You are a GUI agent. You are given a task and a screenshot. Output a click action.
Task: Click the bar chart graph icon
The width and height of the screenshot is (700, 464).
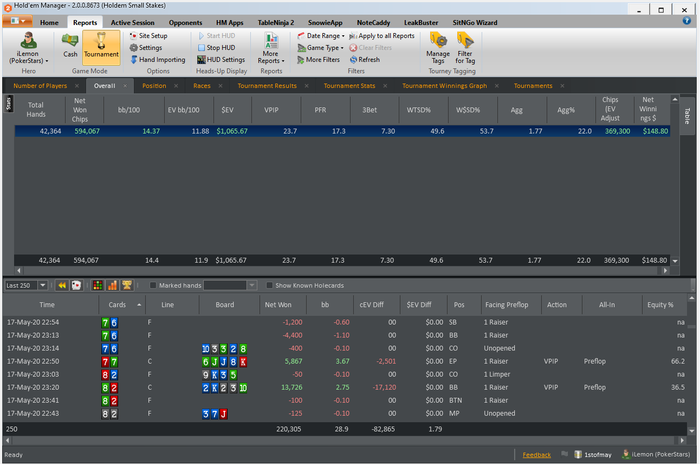coord(112,285)
